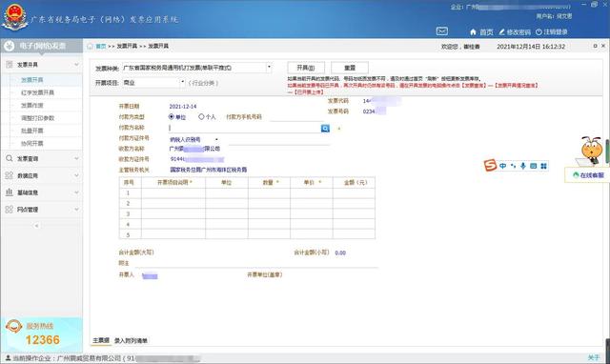Click the yen icon beside sidebar title
Viewport: 610px width, 364px height.
(x=10, y=47)
